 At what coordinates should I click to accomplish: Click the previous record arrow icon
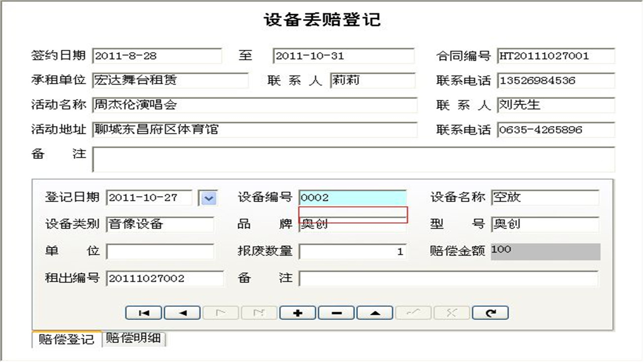click(x=182, y=312)
